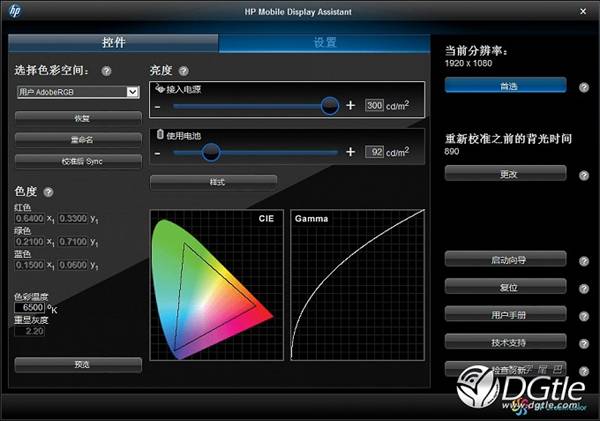
Task: Open help icon beside 亮度 heading
Action: [x=184, y=71]
